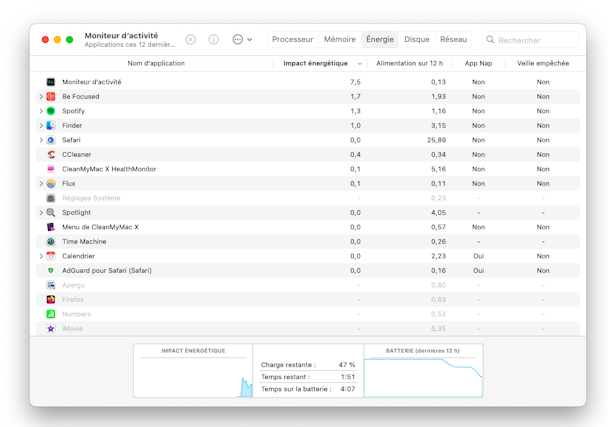The image size is (608, 427).
Task: Expand the Safari row
Action: point(41,140)
